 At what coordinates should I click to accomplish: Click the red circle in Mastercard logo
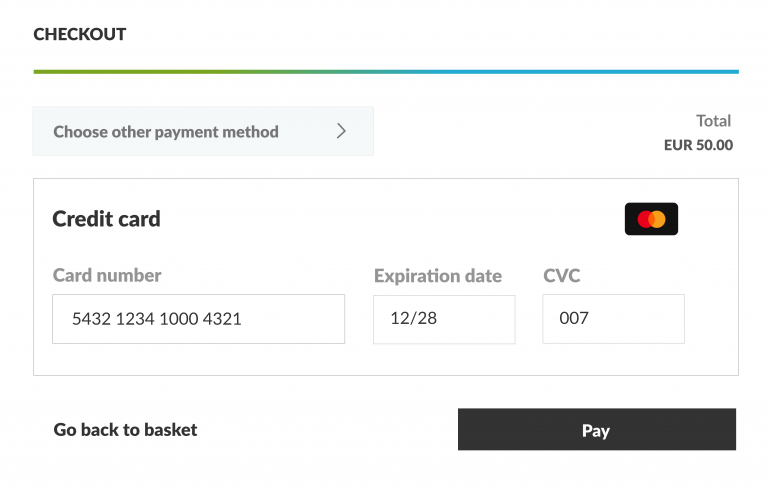(x=644, y=219)
